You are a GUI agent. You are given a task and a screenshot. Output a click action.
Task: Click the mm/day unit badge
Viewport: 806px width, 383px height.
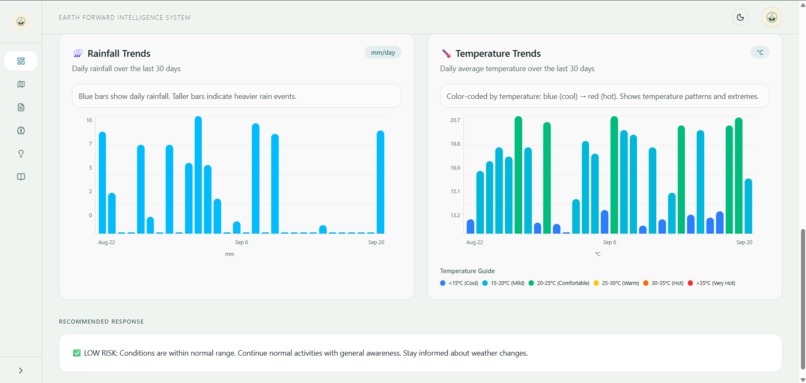(382, 52)
